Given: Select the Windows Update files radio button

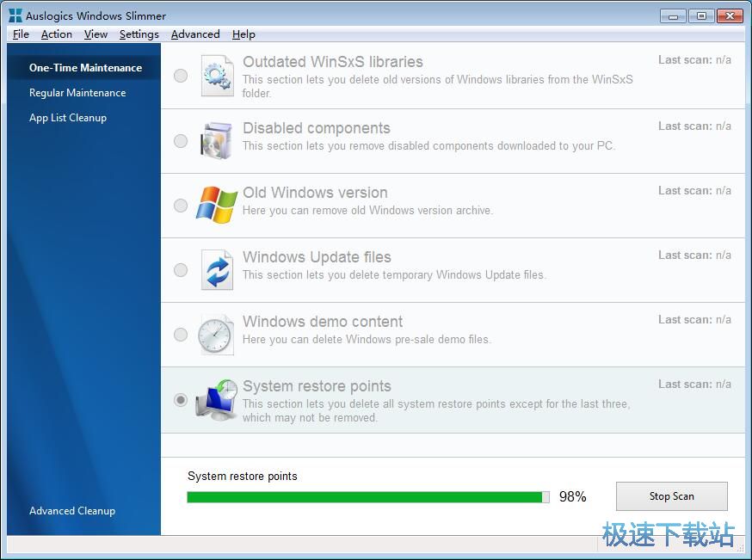Looking at the screenshot, I should coord(181,270).
